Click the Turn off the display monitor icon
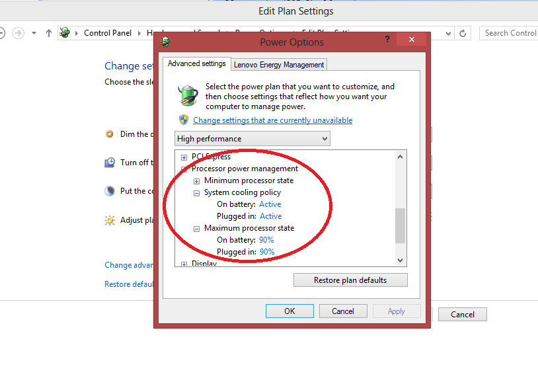This screenshot has height=392, width=538. tap(110, 163)
